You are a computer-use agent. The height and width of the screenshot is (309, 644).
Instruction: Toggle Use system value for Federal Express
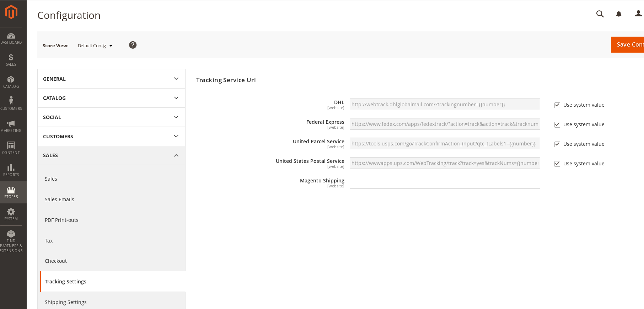(x=557, y=125)
